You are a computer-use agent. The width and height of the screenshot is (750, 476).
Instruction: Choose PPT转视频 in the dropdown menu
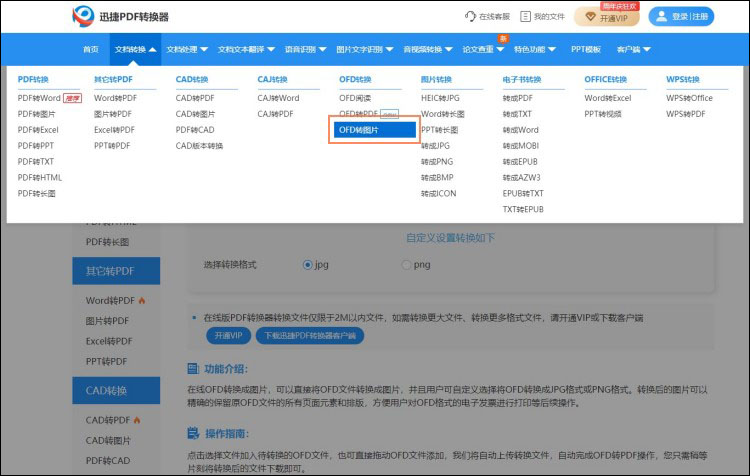[x=603, y=114]
